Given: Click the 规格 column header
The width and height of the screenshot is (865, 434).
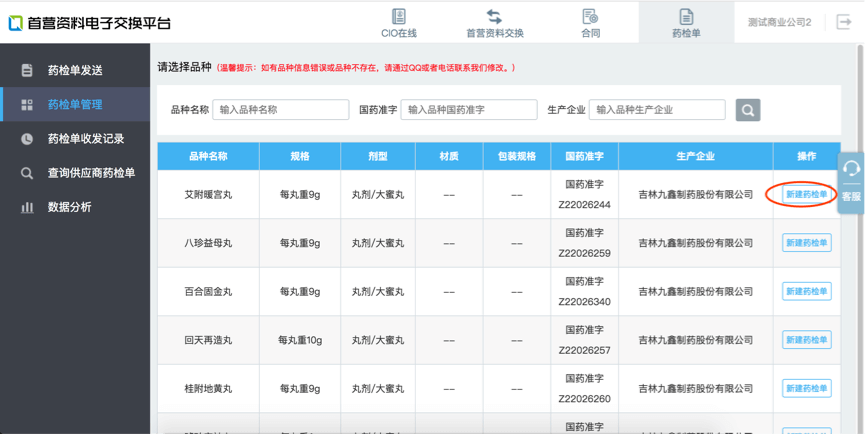Looking at the screenshot, I should [300, 156].
